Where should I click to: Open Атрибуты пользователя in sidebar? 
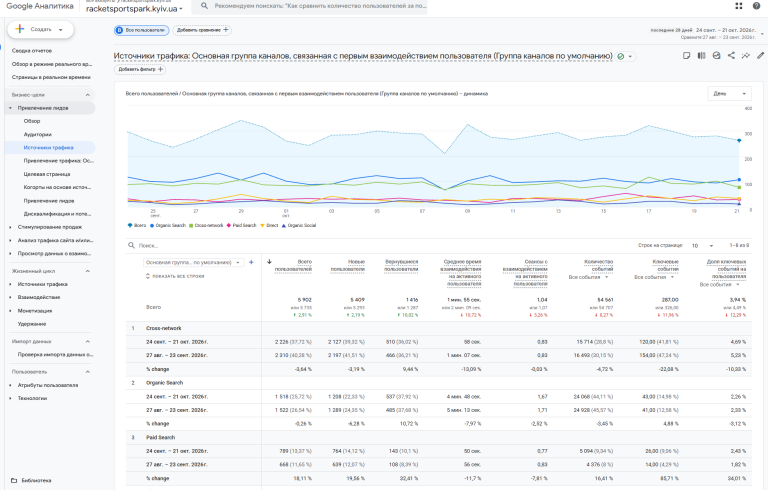(x=48, y=385)
